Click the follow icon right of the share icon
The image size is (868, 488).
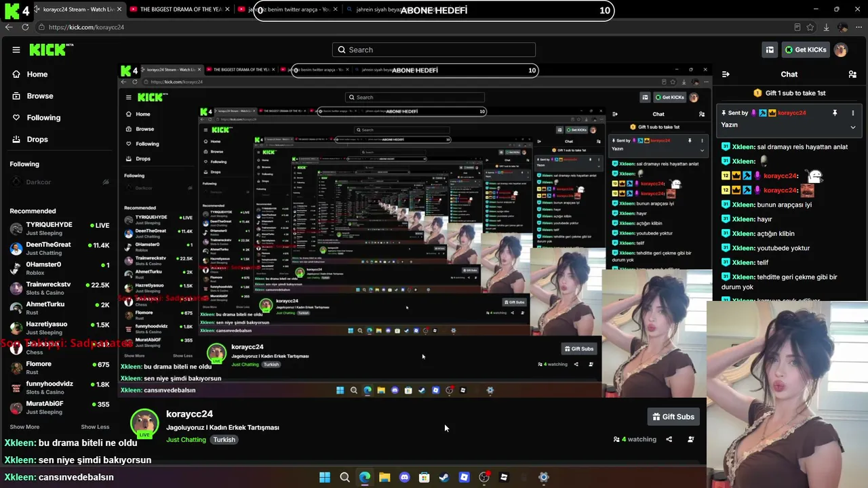coord(691,439)
